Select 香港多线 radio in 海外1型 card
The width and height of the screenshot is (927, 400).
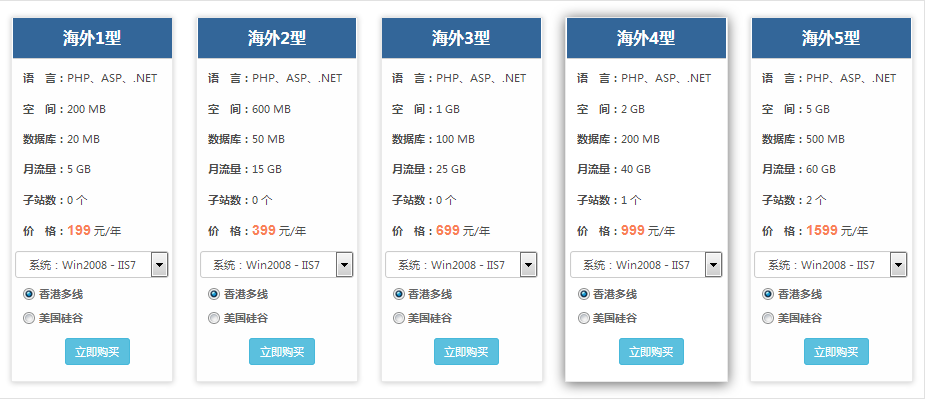tap(29, 294)
